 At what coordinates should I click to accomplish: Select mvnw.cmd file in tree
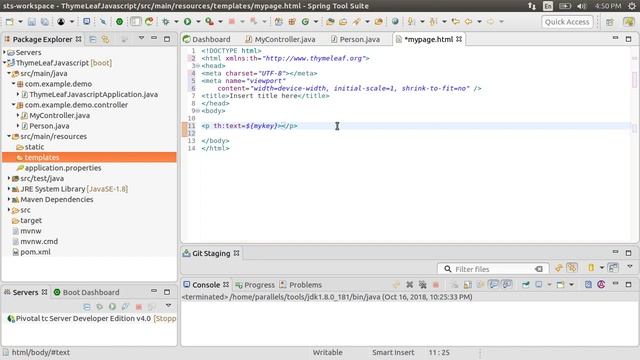pyautogui.click(x=39, y=241)
